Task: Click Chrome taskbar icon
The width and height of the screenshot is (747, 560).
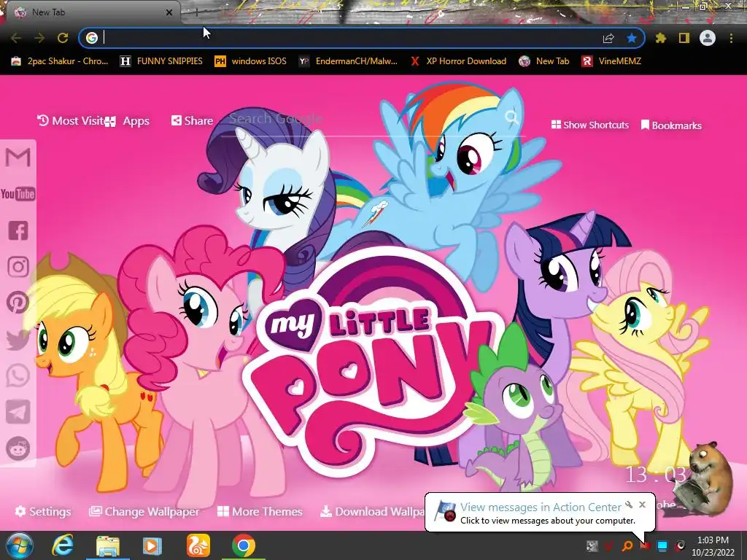Action: point(244,545)
